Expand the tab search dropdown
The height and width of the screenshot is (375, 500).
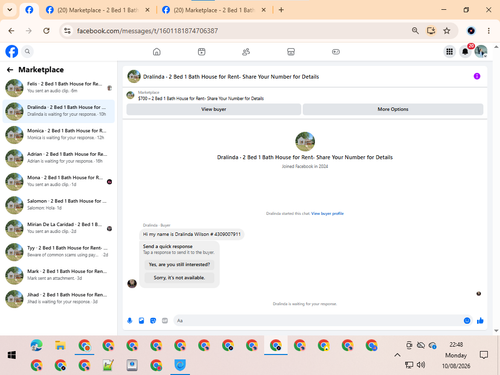tap(10, 10)
